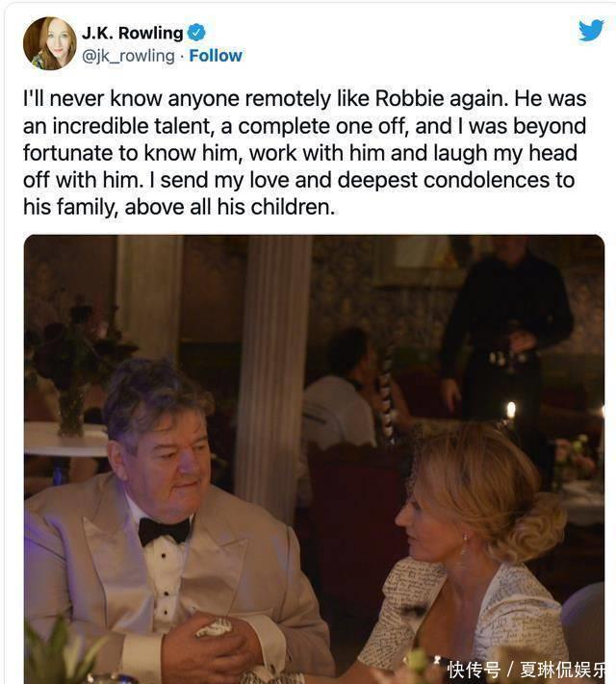Viewport: 616px width, 684px height.
Task: Click the J.K. Rowling display name
Action: pyautogui.click(x=132, y=33)
